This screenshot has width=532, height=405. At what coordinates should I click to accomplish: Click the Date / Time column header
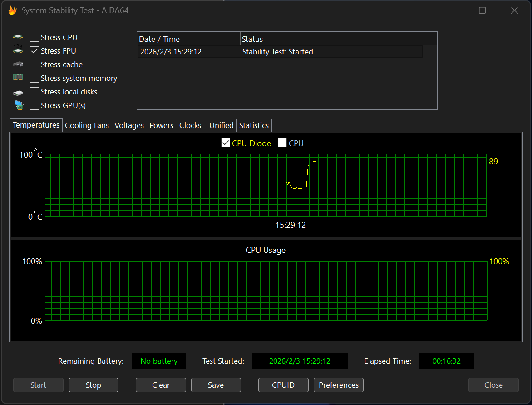[188, 39]
